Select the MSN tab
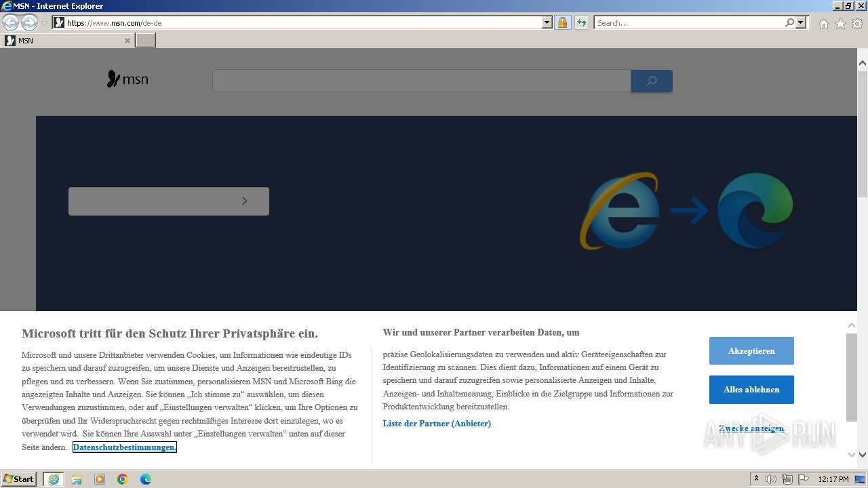 [67, 41]
